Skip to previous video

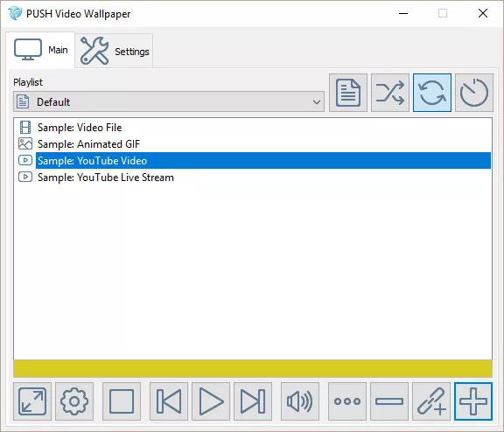[169, 401]
